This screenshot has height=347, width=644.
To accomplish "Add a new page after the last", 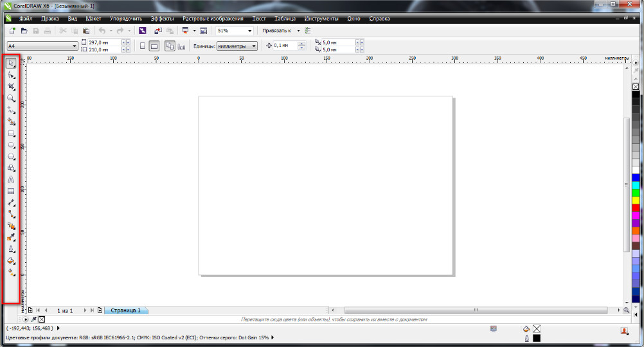I will click(x=100, y=310).
